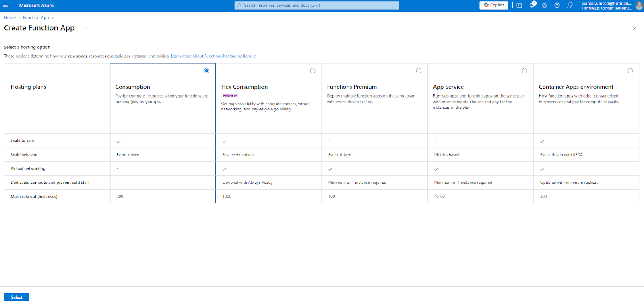Click Functions Premium 100 max scale value
Screen dimensions: 644x305
pyautogui.click(x=332, y=197)
